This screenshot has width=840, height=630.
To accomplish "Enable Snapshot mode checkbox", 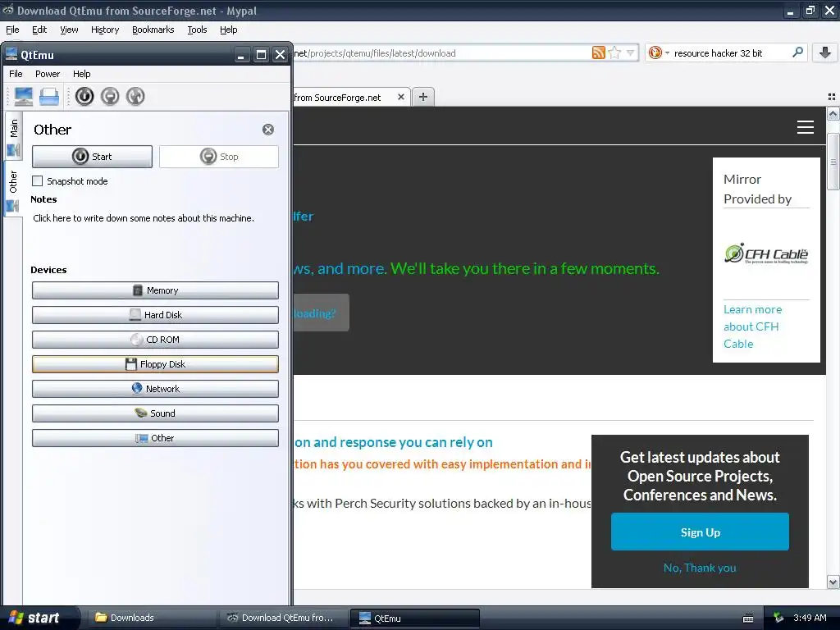I will (38, 181).
